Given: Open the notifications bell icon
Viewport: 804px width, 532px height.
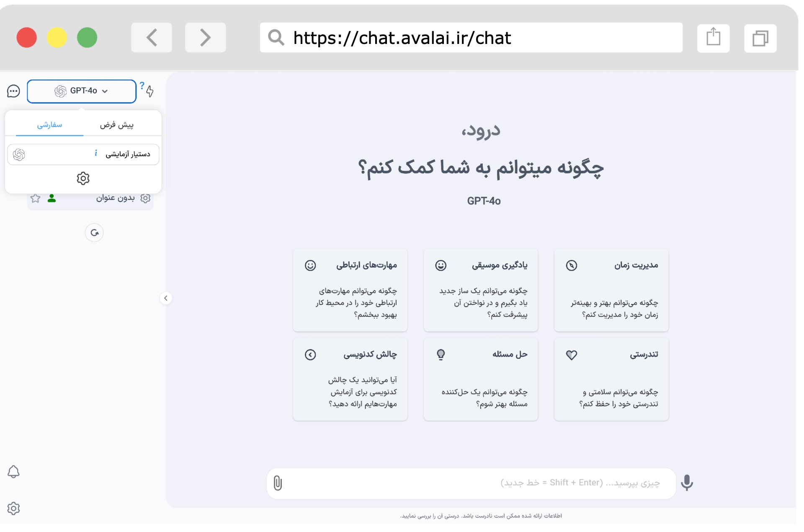Looking at the screenshot, I should pyautogui.click(x=13, y=472).
